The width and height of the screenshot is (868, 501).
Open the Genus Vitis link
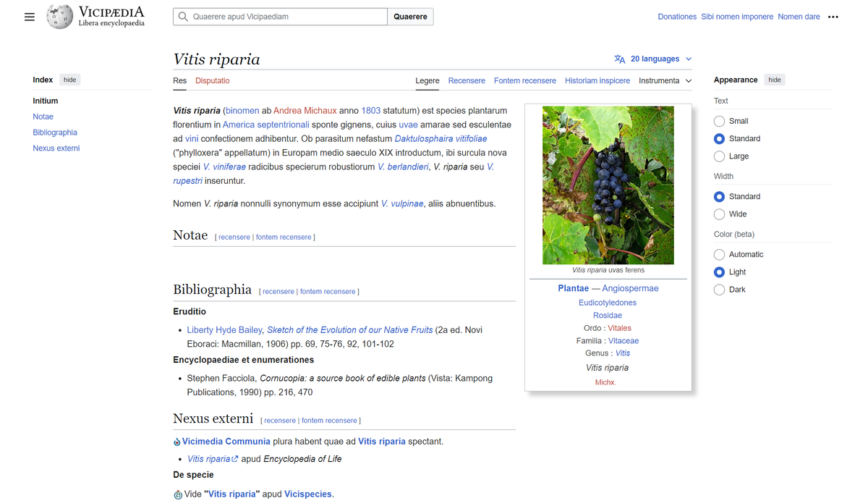tap(623, 353)
